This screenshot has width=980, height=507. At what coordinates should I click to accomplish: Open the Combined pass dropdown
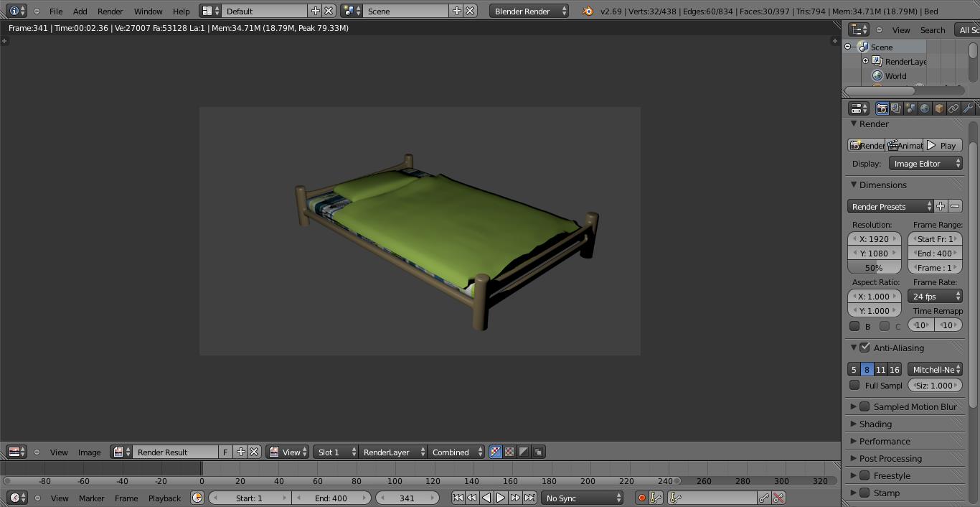(456, 452)
